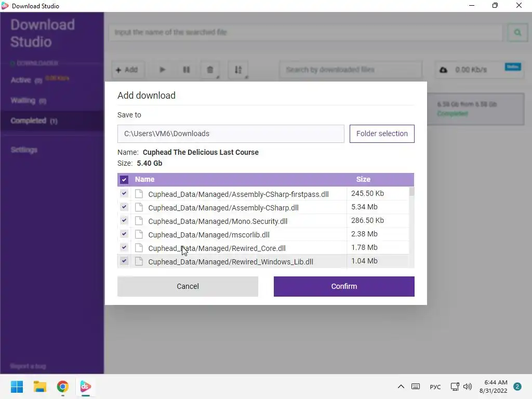
Task: Click the play/resume downloads icon
Action: (x=162, y=70)
